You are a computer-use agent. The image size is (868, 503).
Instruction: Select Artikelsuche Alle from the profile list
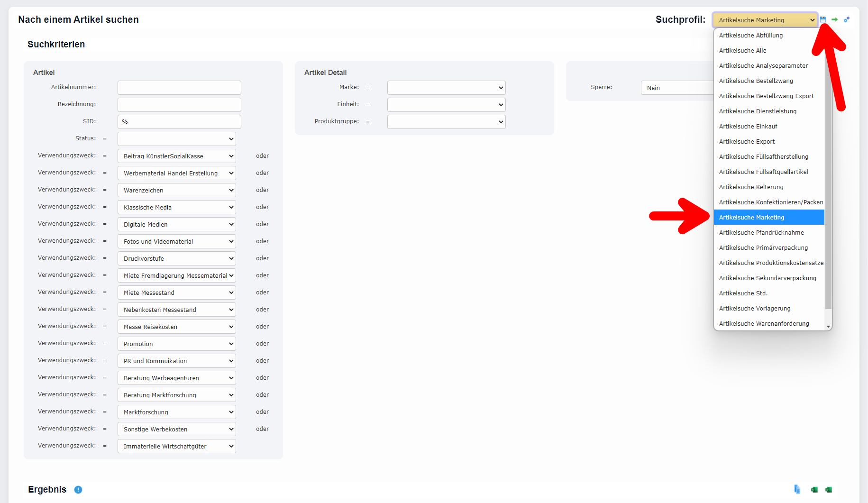click(x=742, y=51)
